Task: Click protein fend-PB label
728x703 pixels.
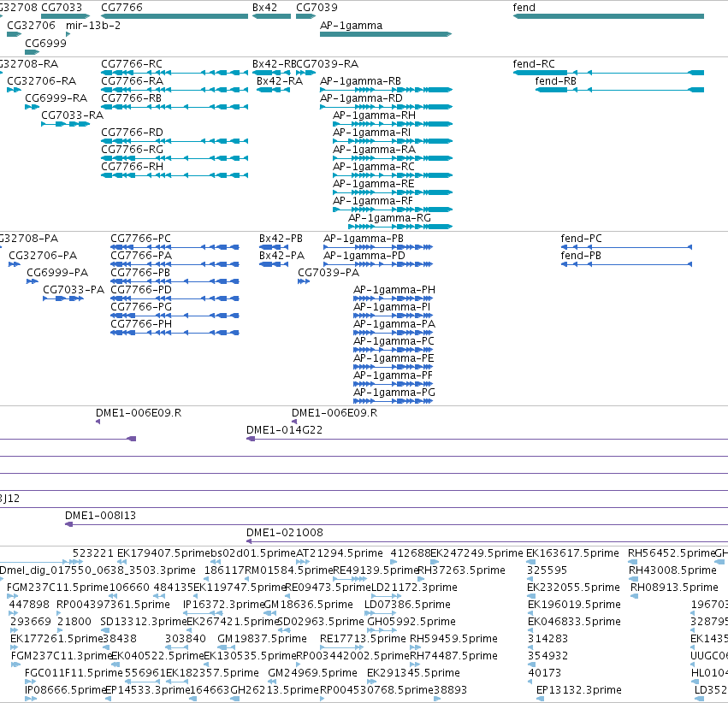Action: click(581, 256)
